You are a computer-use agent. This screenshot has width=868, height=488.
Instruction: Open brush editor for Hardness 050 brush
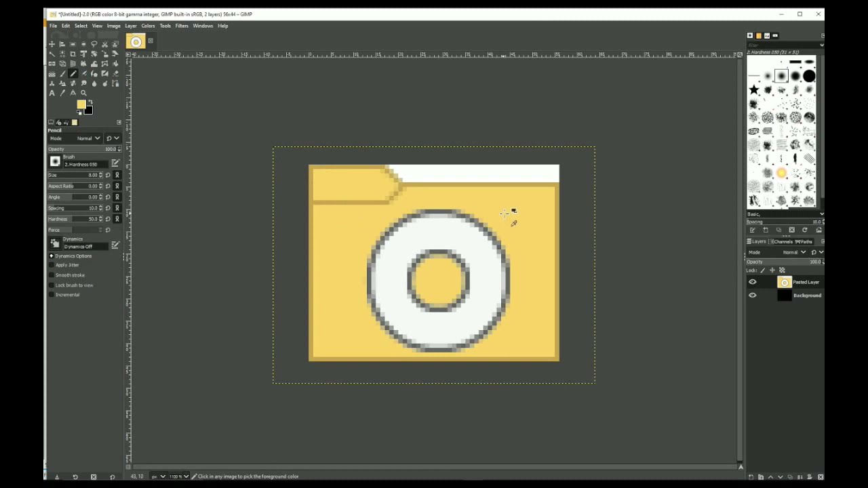tap(115, 163)
